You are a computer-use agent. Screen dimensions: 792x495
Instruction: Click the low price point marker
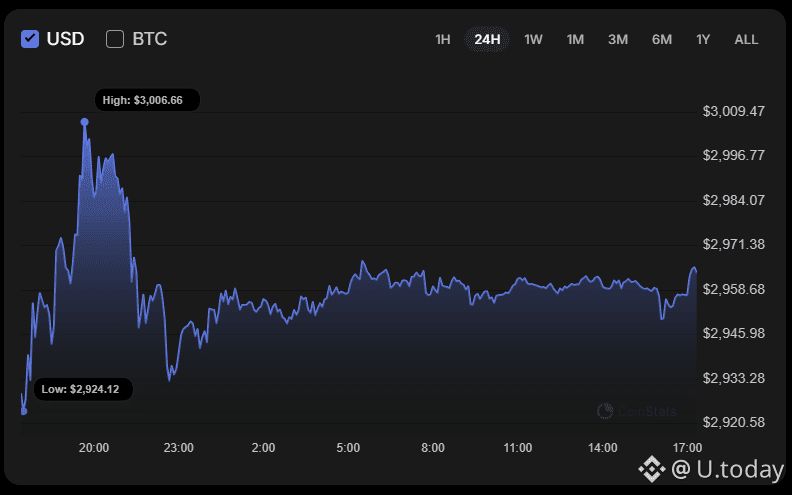click(24, 411)
